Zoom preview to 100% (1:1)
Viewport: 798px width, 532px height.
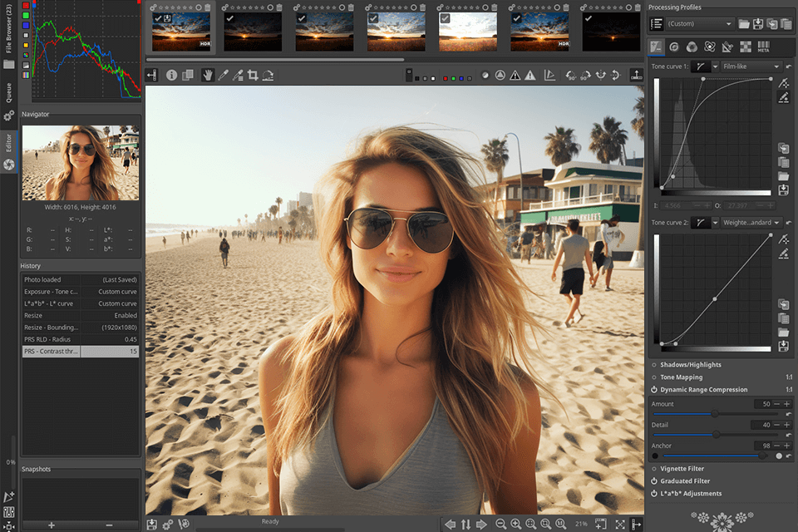coord(561,524)
